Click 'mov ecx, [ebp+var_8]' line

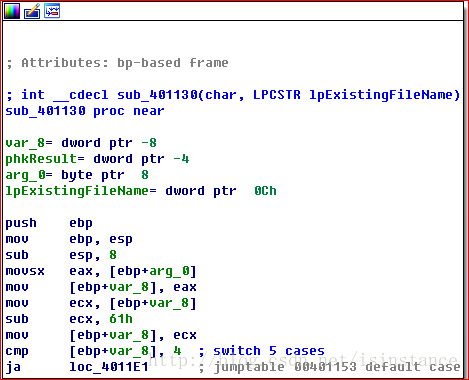coord(101,303)
